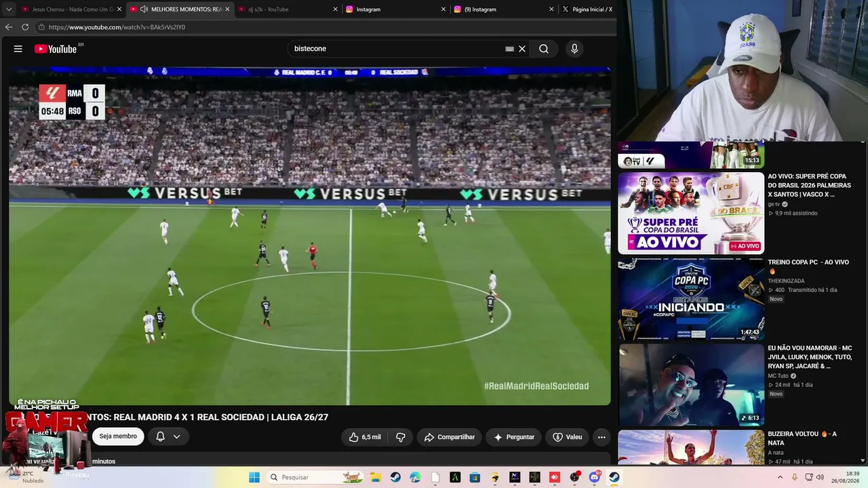Open TREINO COPA PC - AO VIVO title
This screenshot has width=868, height=488.
[808, 266]
